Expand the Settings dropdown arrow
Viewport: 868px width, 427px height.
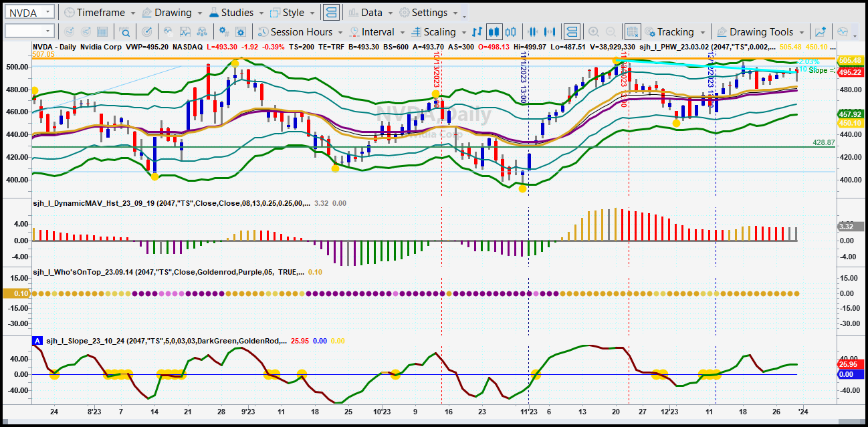click(455, 13)
